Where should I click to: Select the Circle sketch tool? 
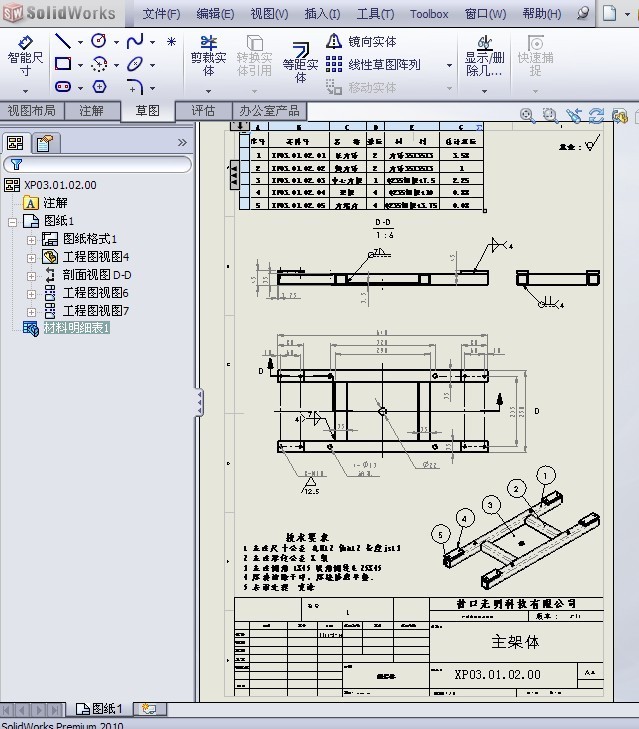99,41
